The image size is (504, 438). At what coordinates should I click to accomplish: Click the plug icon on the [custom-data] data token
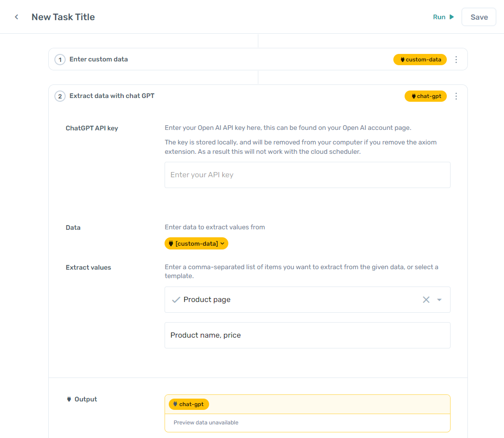coord(171,243)
